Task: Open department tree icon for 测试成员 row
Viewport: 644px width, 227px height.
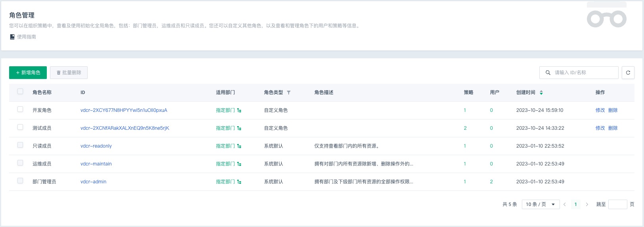Action: (x=239, y=128)
